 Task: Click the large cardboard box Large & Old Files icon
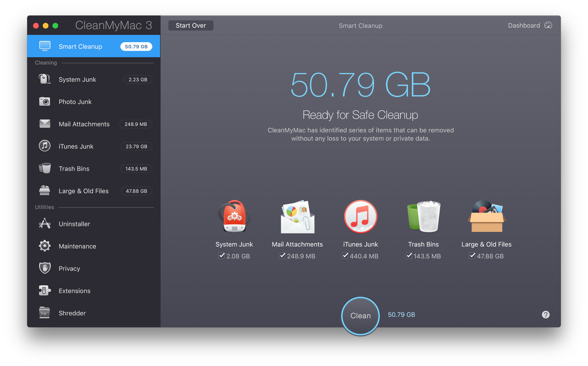487,216
